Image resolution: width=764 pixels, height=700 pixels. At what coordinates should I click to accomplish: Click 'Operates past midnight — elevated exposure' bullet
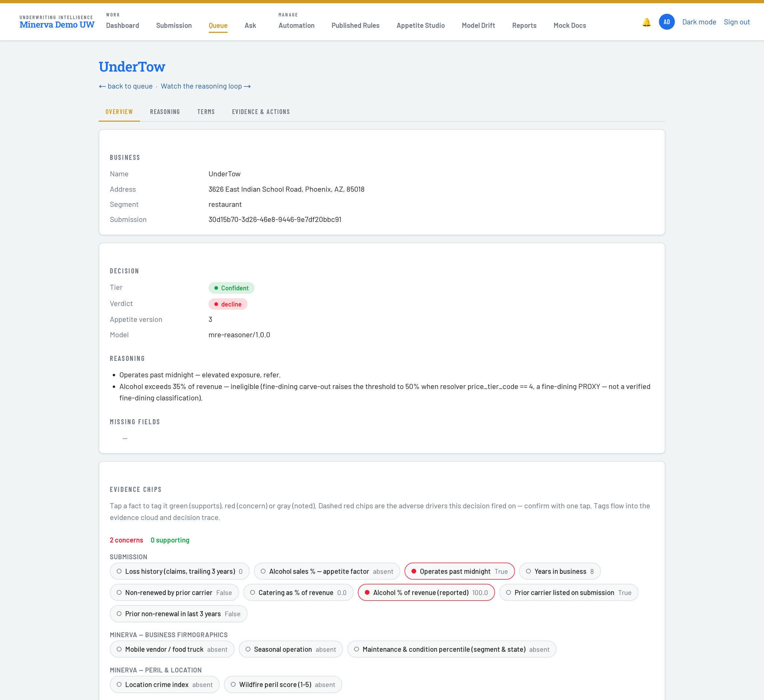[x=200, y=375]
